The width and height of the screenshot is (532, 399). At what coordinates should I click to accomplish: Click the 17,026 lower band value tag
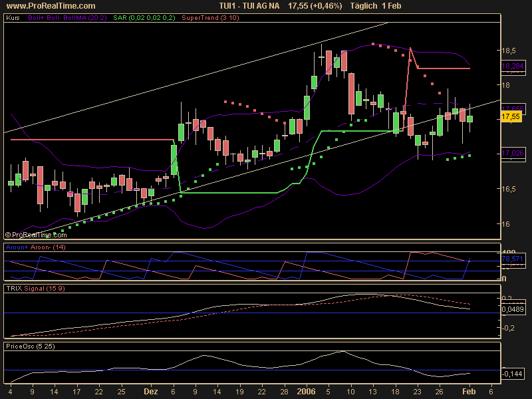pos(511,153)
